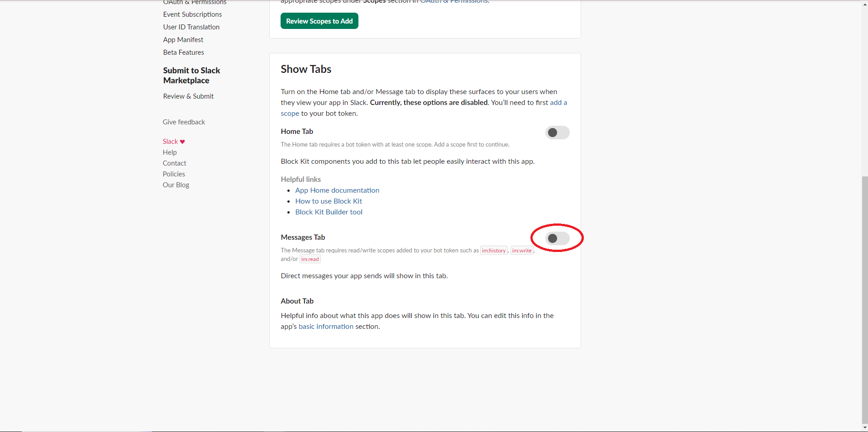The width and height of the screenshot is (868, 432).
Task: Follow the basic information link
Action: (x=326, y=327)
